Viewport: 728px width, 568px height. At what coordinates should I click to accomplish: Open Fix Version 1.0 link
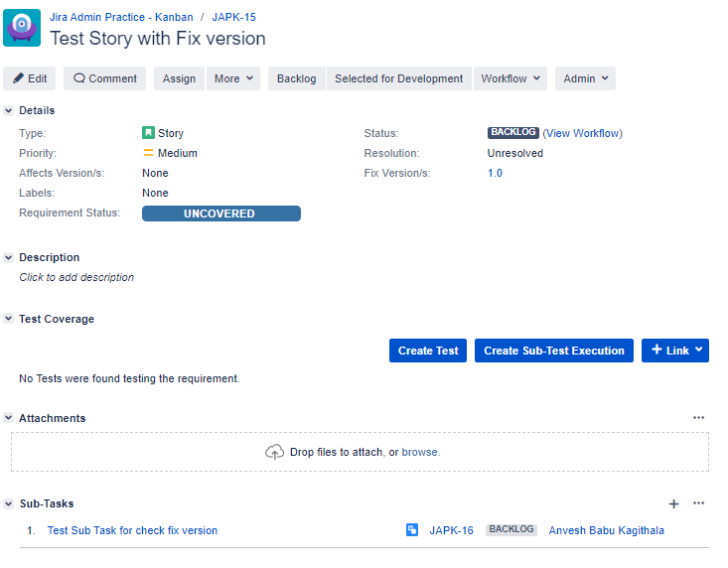point(495,173)
